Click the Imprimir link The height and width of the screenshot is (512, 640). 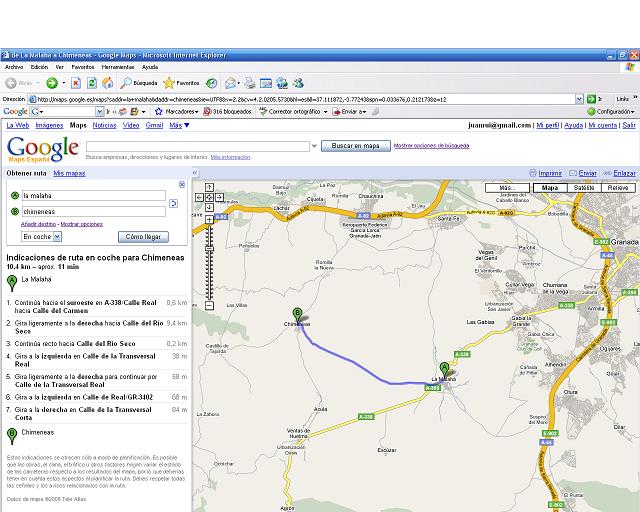pos(550,173)
